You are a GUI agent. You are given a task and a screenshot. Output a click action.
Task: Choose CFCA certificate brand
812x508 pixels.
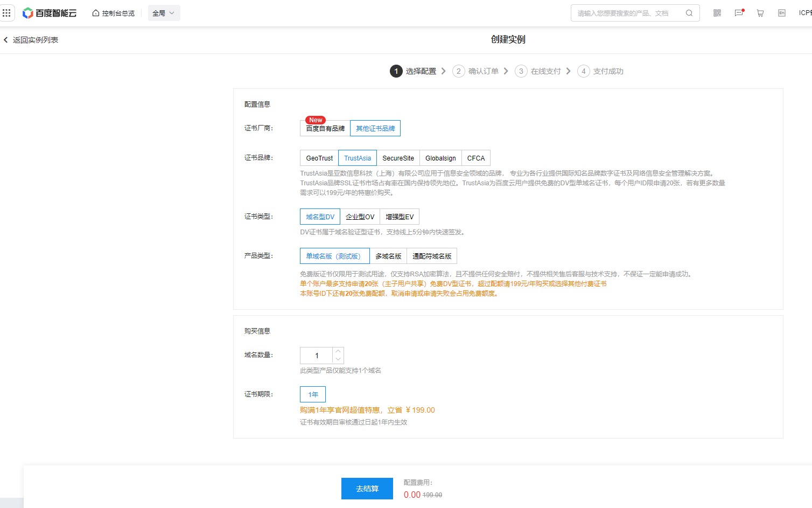[x=476, y=158]
